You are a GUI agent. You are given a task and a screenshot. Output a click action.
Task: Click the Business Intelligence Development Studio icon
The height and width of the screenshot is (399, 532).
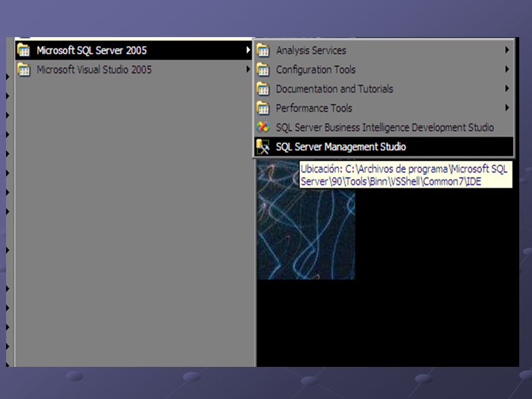pos(263,127)
